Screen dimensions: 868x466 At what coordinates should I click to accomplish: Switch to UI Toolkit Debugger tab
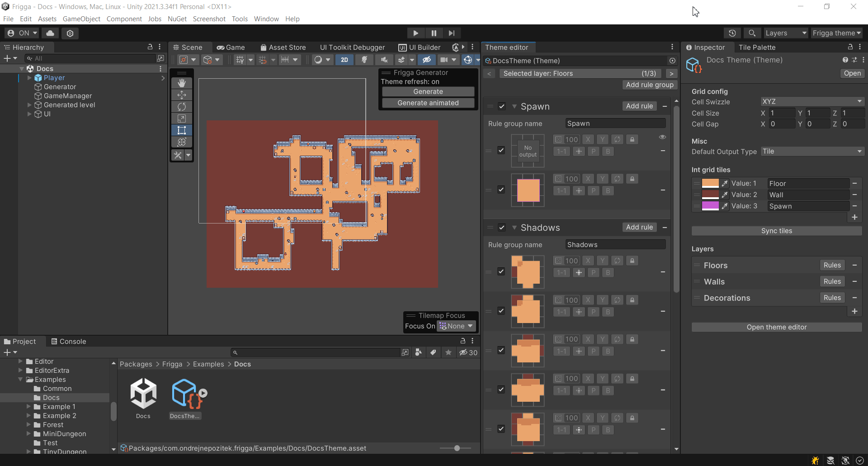pos(352,47)
